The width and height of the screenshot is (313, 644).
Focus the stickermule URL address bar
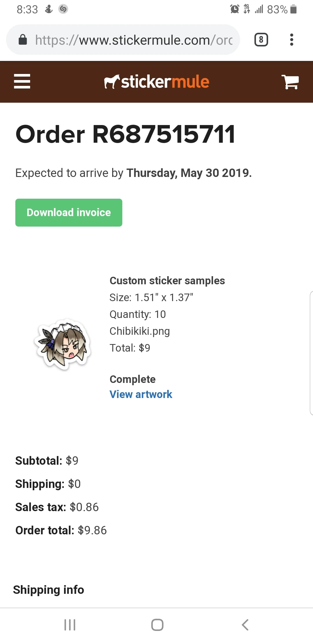click(133, 40)
